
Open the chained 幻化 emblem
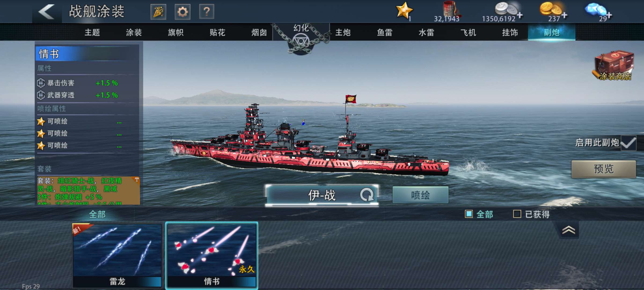coord(301,39)
